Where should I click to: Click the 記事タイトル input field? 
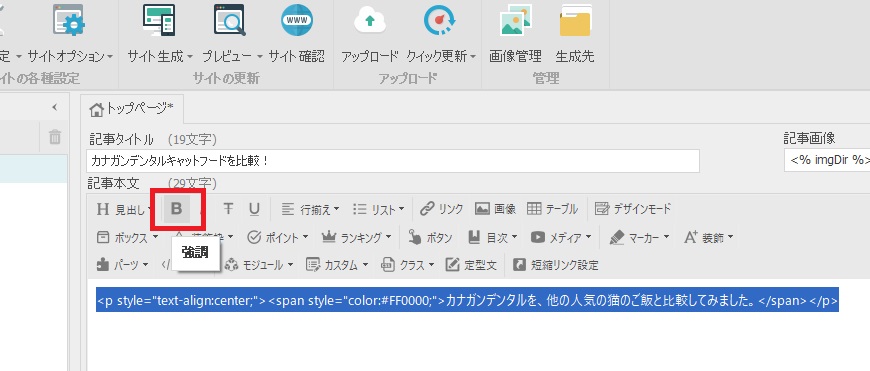(393, 161)
